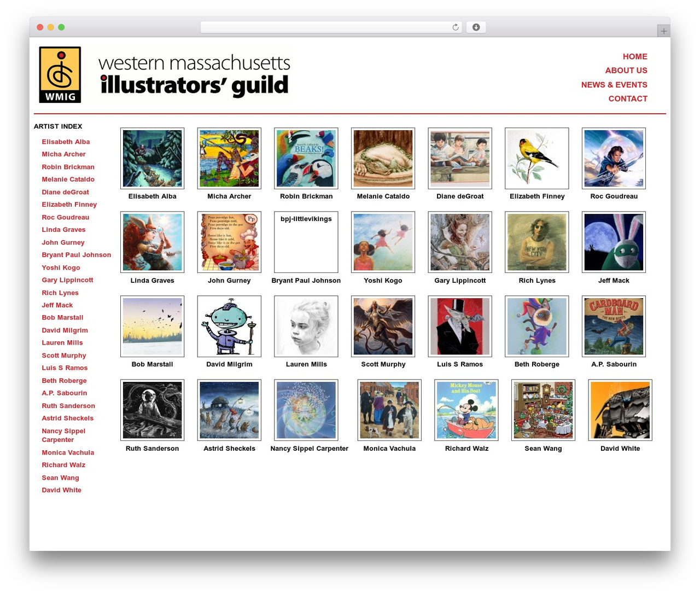Screen dimensions: 700x593
Task: Click the Bob Marstall caption under thumbnail
Action: point(153,364)
